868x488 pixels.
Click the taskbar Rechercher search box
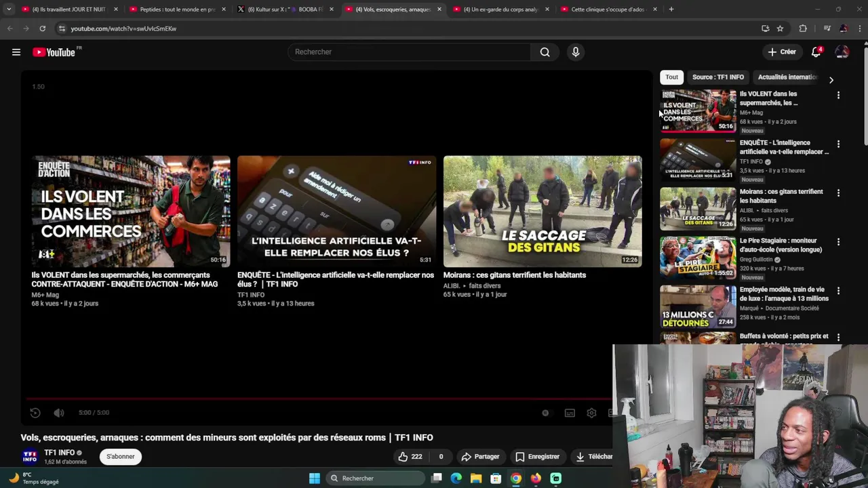[376, 479]
